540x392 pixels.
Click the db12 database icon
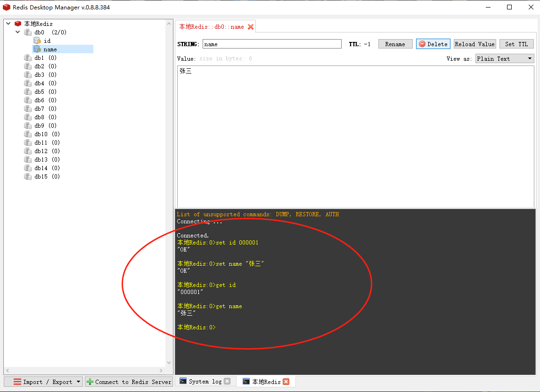point(28,151)
